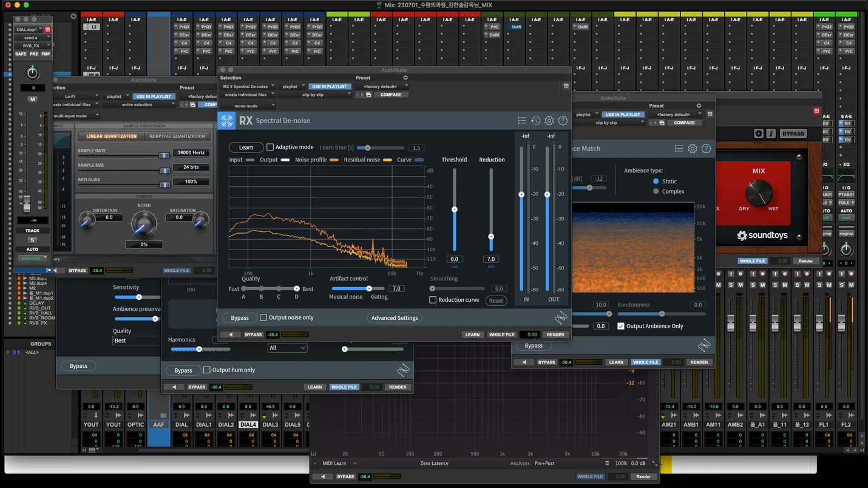This screenshot has height=488, width=868.
Task: Click RENDER in the Spectral De-noise footer
Action: pos(555,334)
